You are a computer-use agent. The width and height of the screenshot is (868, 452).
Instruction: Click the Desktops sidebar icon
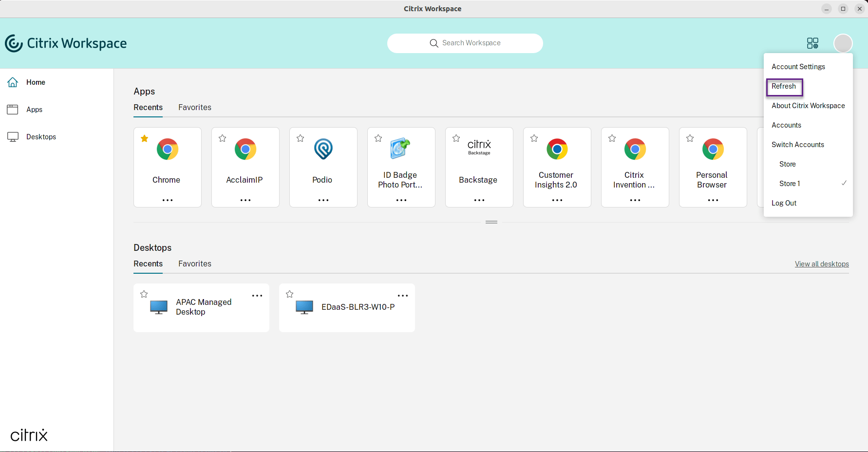click(13, 137)
